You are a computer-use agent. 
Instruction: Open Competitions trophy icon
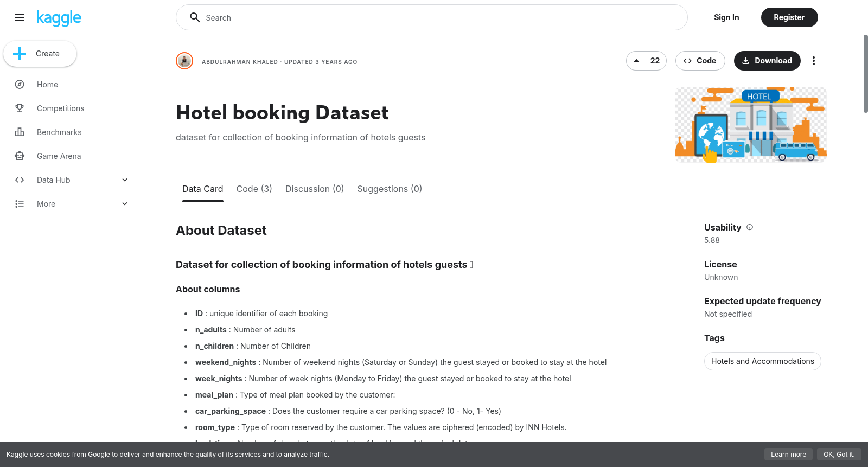[x=20, y=108]
